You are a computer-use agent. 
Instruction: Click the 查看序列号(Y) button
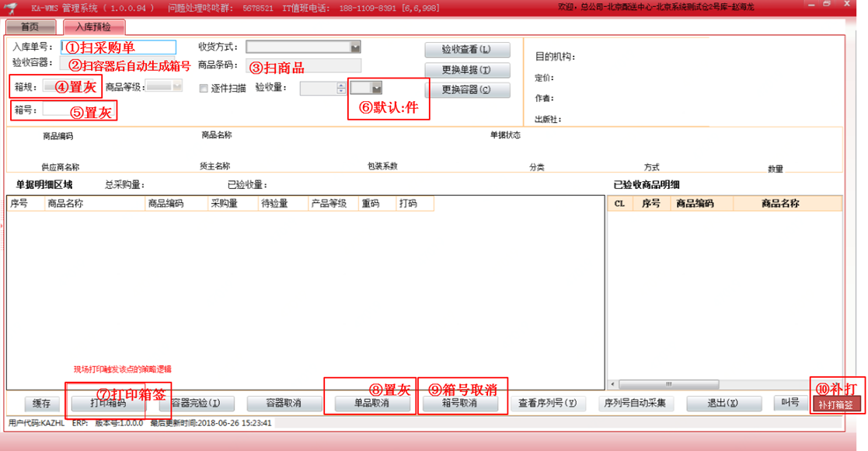click(x=548, y=404)
